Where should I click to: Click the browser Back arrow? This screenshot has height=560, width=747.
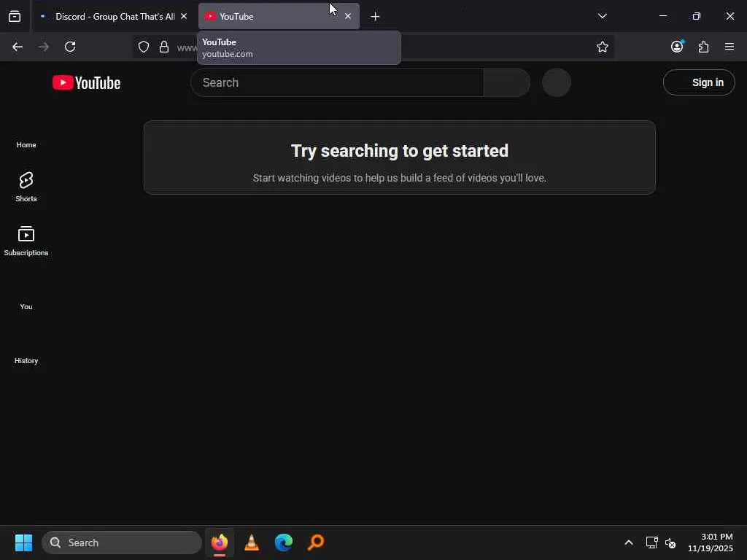(18, 47)
